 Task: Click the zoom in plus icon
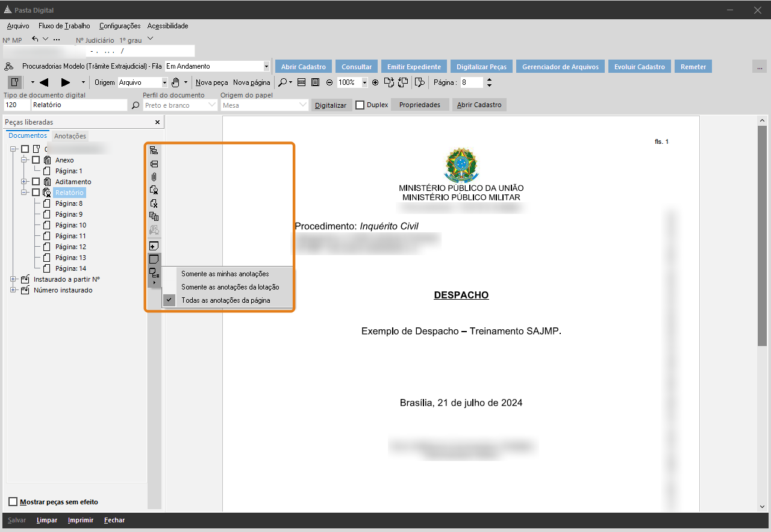tap(375, 82)
